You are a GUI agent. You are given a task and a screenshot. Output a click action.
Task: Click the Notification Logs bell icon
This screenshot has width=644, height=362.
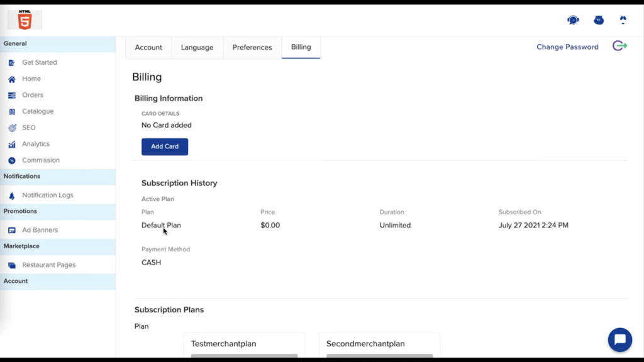tap(11, 195)
